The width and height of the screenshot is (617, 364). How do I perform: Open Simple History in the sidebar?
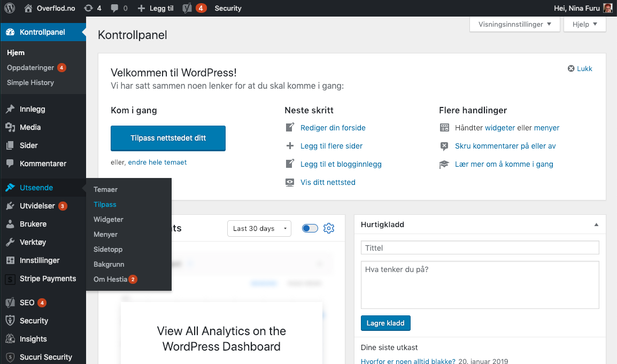click(x=30, y=83)
